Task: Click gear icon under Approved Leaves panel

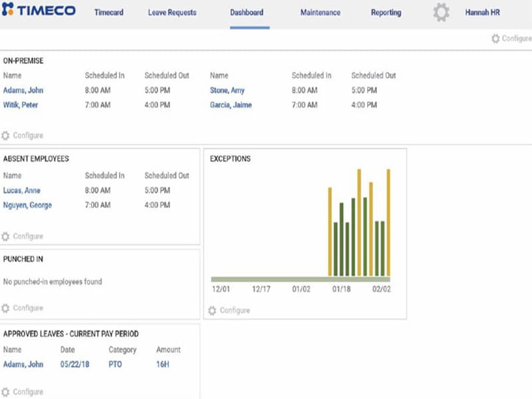Action: pos(6,392)
